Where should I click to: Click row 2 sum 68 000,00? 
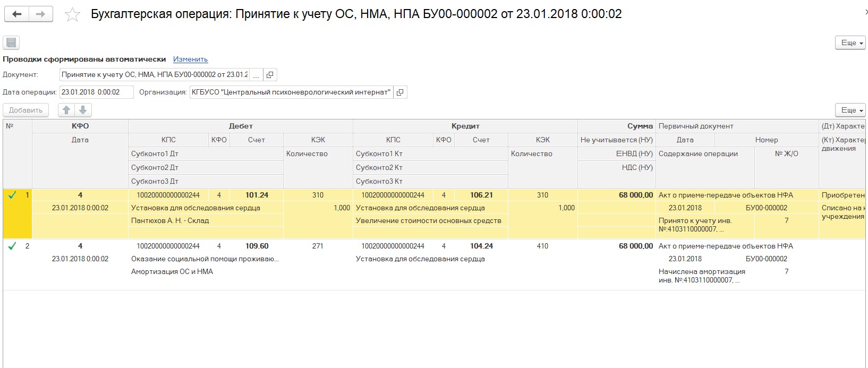tap(617, 246)
